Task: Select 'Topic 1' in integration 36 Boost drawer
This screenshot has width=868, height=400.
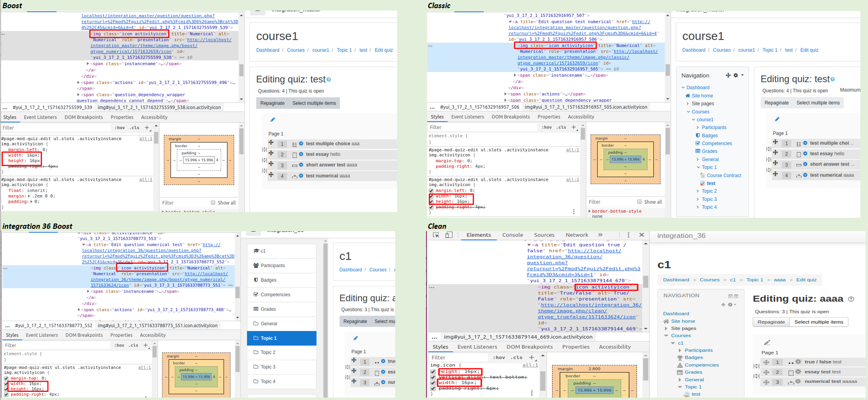Action: coord(282,338)
